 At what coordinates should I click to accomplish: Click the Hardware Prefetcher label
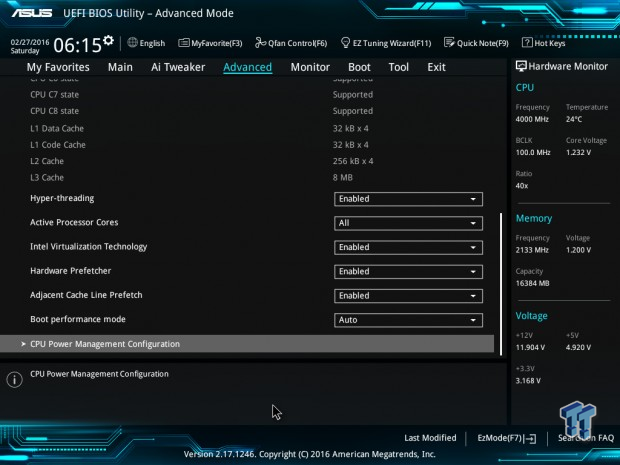point(70,271)
